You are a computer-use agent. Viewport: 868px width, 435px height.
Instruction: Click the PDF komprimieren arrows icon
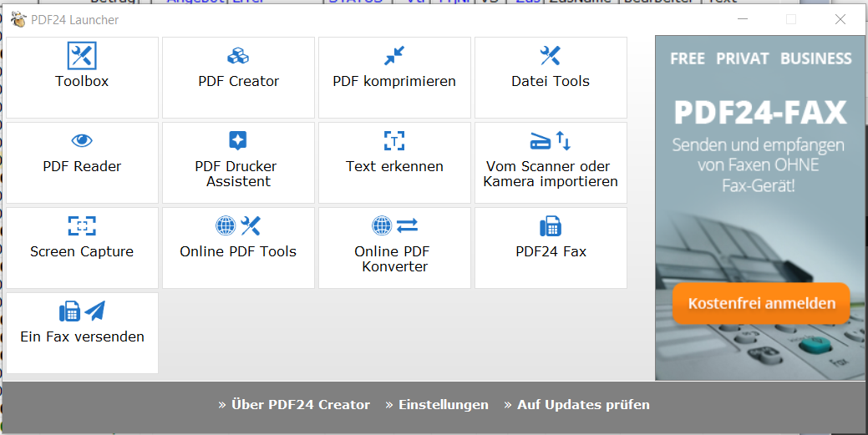394,56
